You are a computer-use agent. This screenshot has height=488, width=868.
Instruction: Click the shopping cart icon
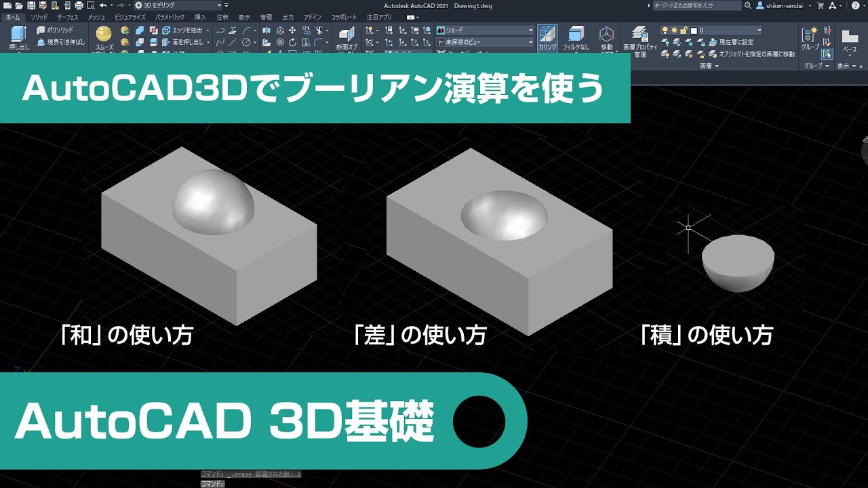821,5
